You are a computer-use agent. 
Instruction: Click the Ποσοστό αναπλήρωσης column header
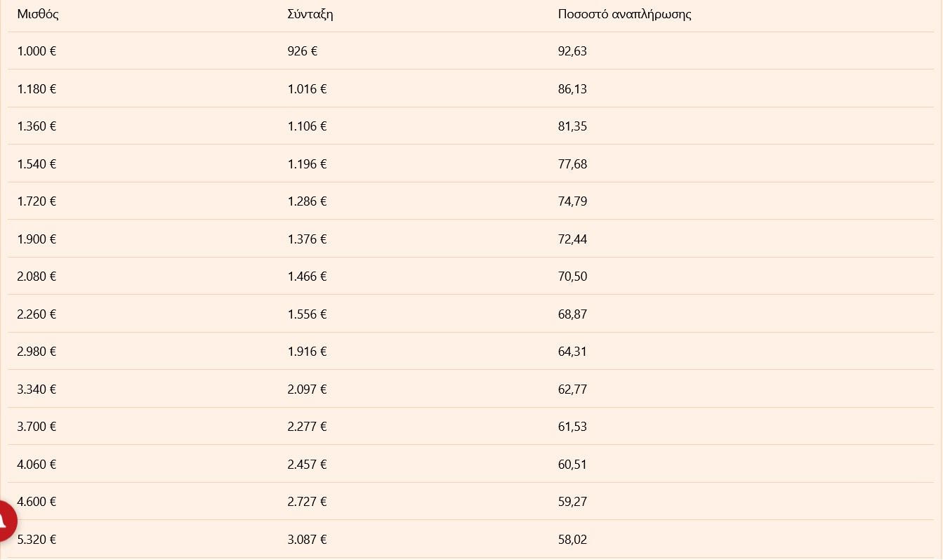click(624, 14)
